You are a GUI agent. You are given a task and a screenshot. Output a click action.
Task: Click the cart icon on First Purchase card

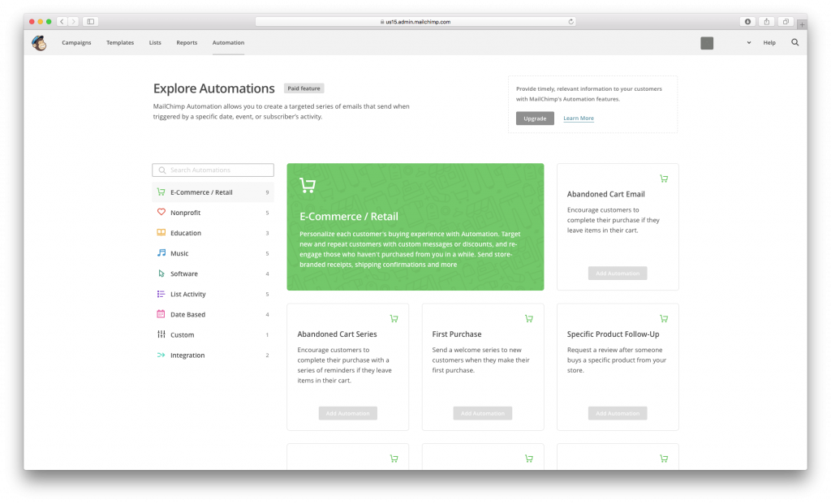tap(529, 318)
